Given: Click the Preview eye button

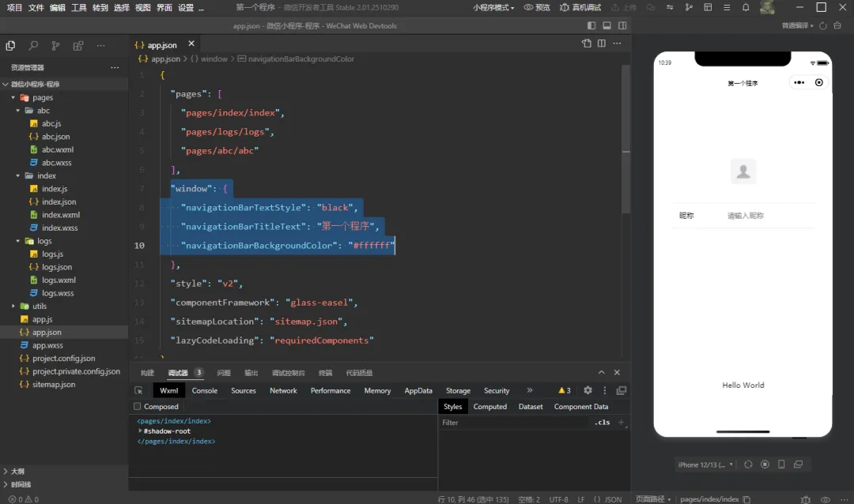Looking at the screenshot, I should click(537, 8).
